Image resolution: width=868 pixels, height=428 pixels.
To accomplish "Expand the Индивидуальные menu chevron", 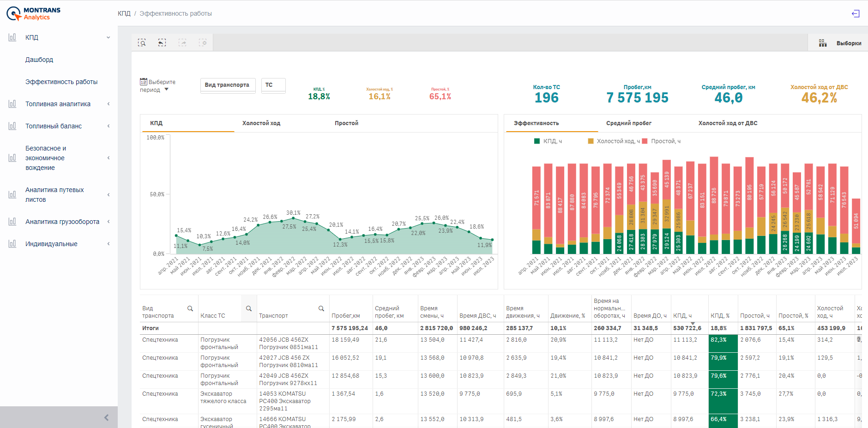I will [108, 244].
